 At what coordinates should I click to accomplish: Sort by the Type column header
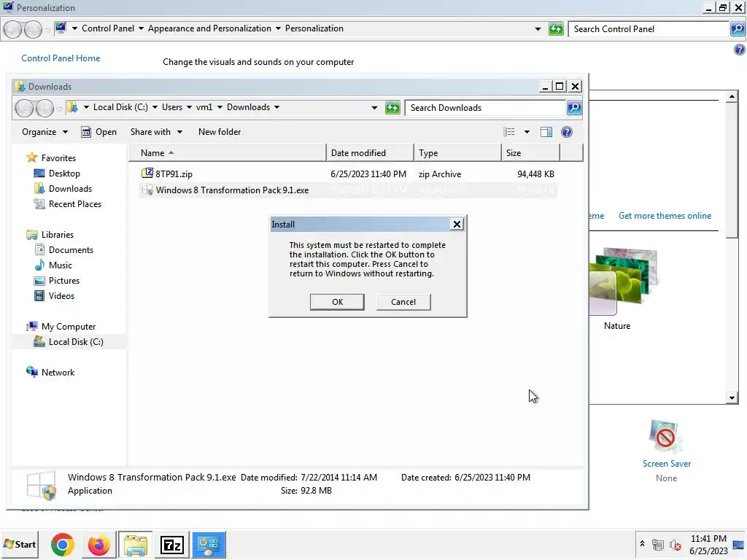coord(457,153)
